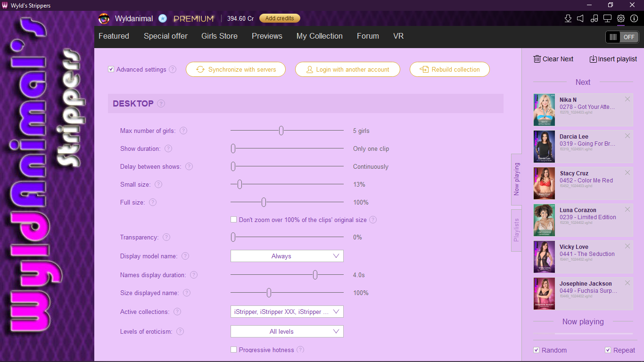Open the Girls Store tab
The image size is (644, 362).
[x=219, y=36]
